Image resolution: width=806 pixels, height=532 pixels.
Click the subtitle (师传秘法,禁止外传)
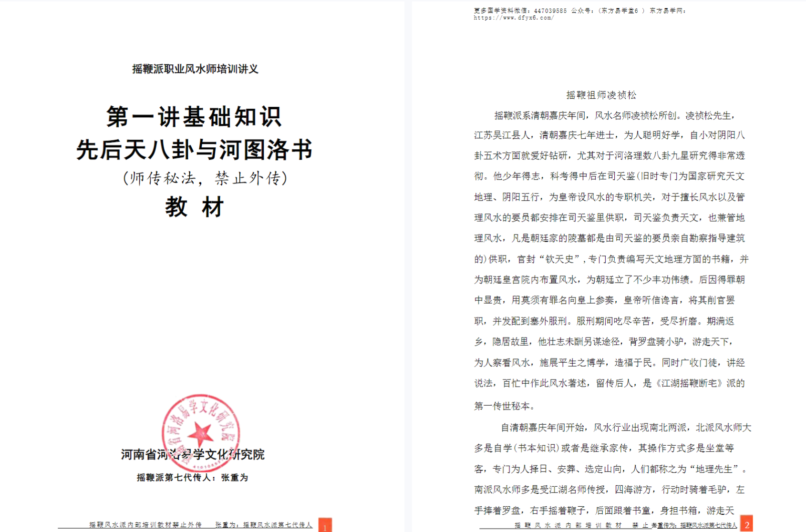coord(205,178)
